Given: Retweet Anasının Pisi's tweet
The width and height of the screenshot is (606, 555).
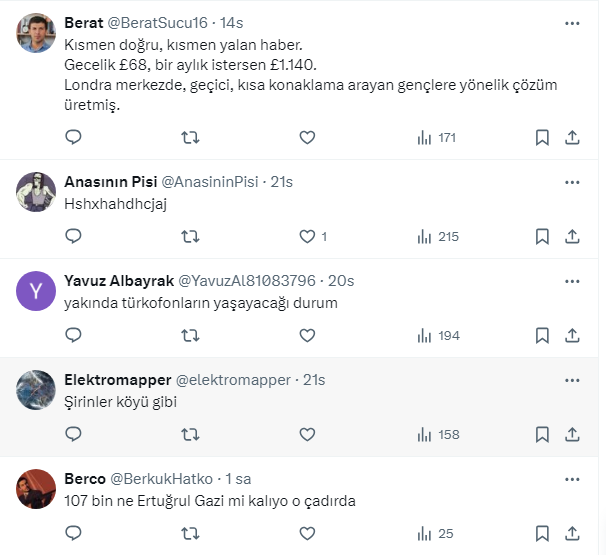Looking at the screenshot, I should point(190,237).
